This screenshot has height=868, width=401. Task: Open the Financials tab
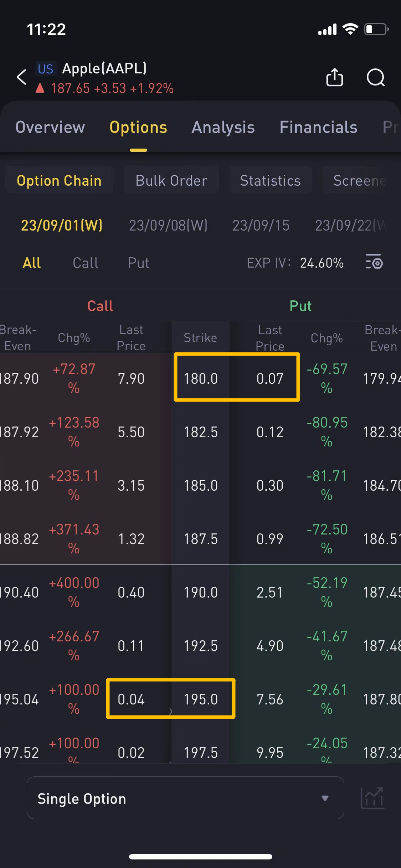pos(318,127)
